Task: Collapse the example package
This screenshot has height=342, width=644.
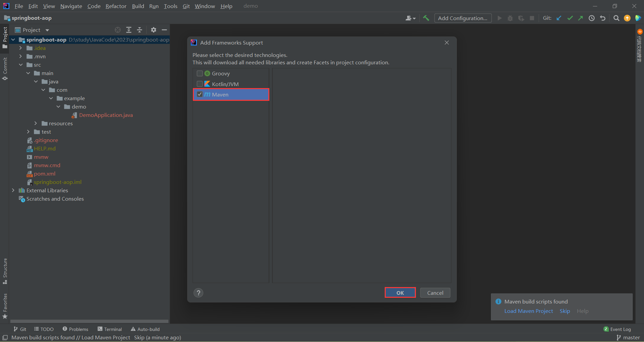Action: tap(51, 98)
